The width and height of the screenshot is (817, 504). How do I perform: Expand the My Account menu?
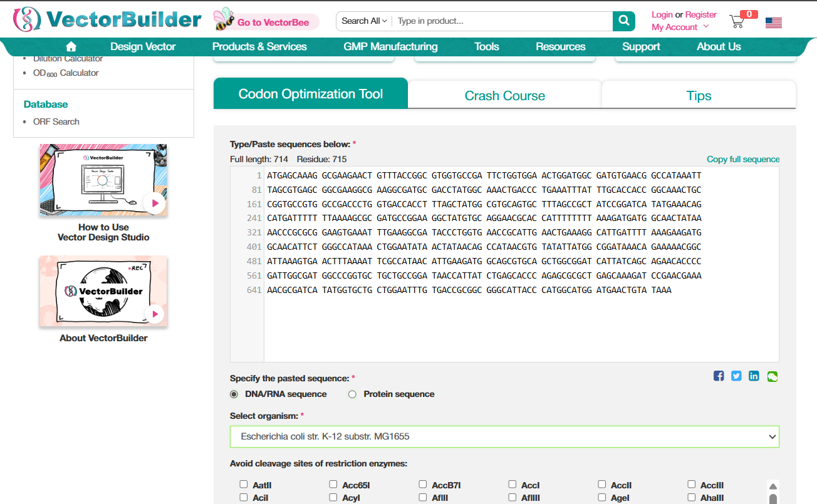click(680, 27)
